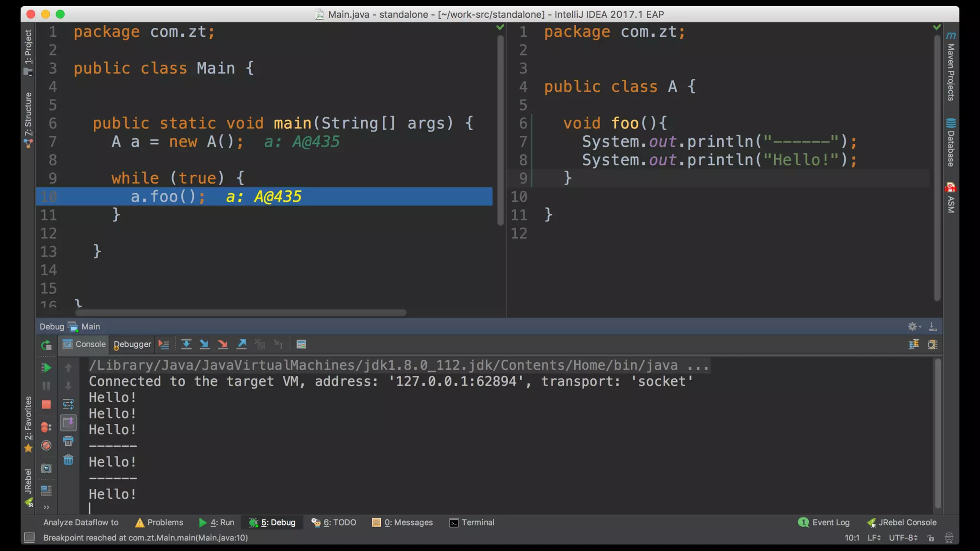980x551 pixels.
Task: Open the Evaluate Expression calculator icon
Action: point(301,344)
